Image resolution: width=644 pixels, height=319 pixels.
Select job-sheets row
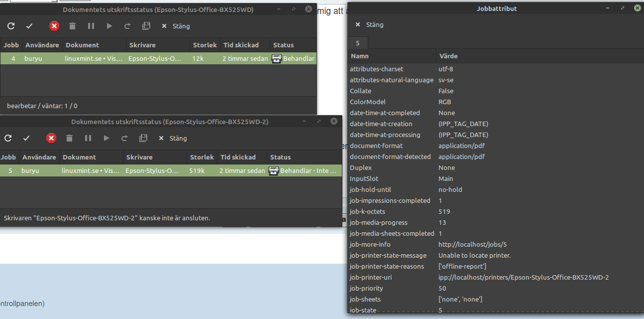[496, 299]
